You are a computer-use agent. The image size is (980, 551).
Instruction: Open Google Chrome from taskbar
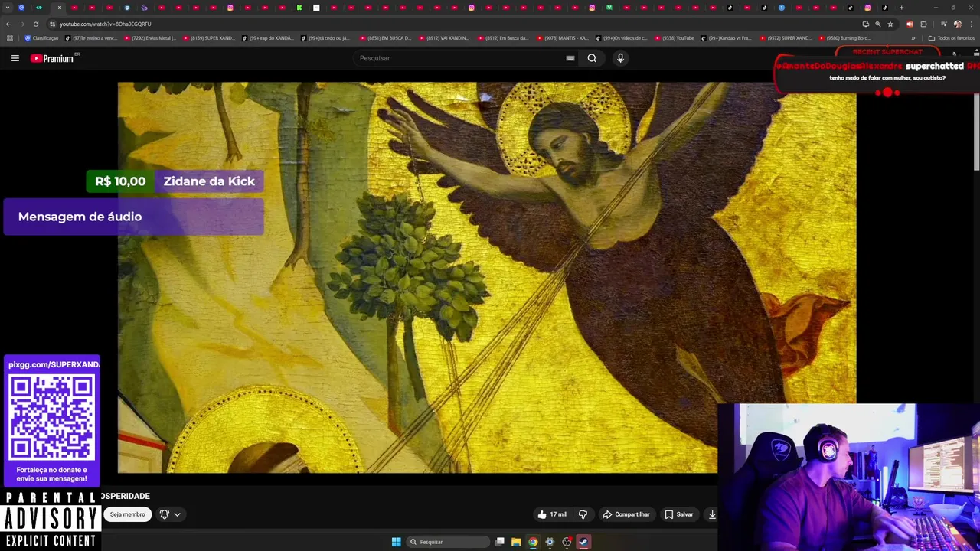click(x=533, y=542)
